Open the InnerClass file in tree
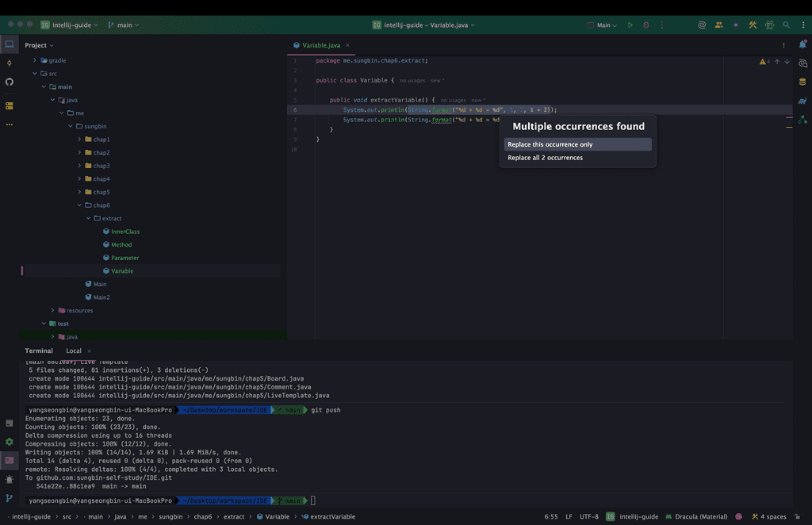The image size is (812, 525). (124, 232)
